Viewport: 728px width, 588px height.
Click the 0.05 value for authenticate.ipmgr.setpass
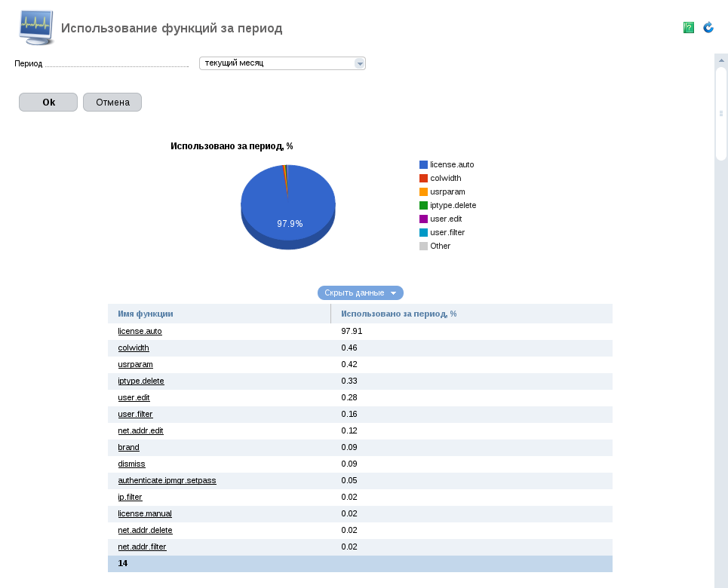tap(349, 481)
